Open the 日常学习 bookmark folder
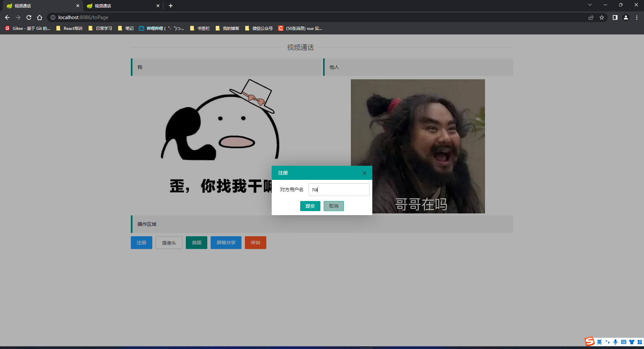 point(100,29)
